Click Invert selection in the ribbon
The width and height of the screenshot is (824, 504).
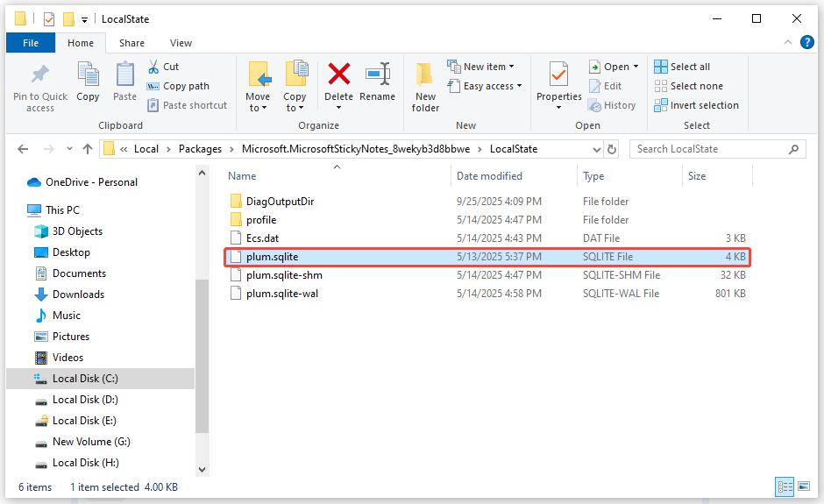tap(697, 105)
